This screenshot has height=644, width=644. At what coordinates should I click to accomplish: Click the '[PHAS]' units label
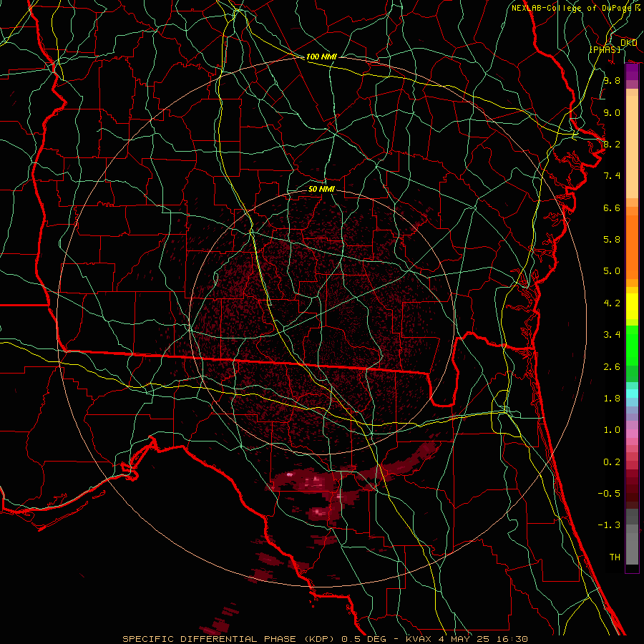click(605, 49)
